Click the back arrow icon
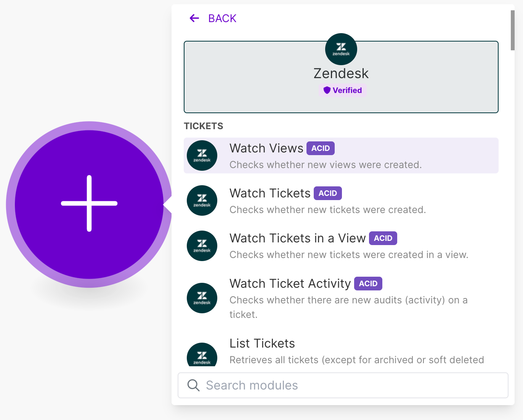Image resolution: width=523 pixels, height=420 pixels. (x=194, y=18)
